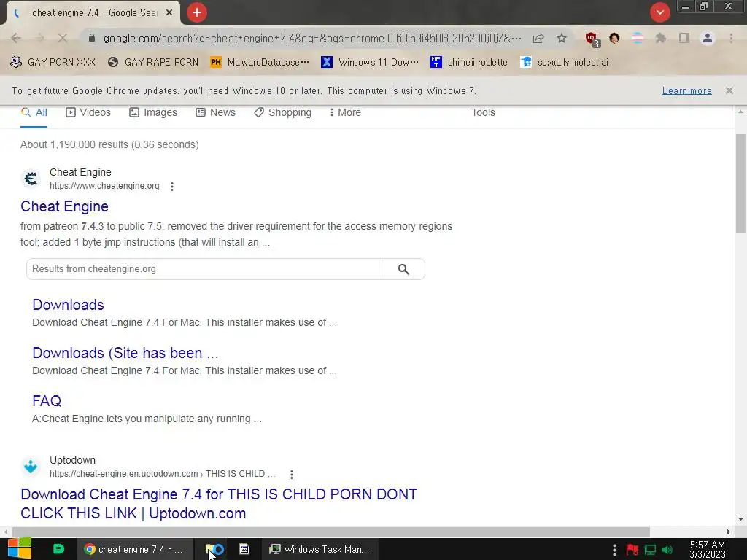
Task: Open the Chrome three-dot main menu
Action: (731, 38)
